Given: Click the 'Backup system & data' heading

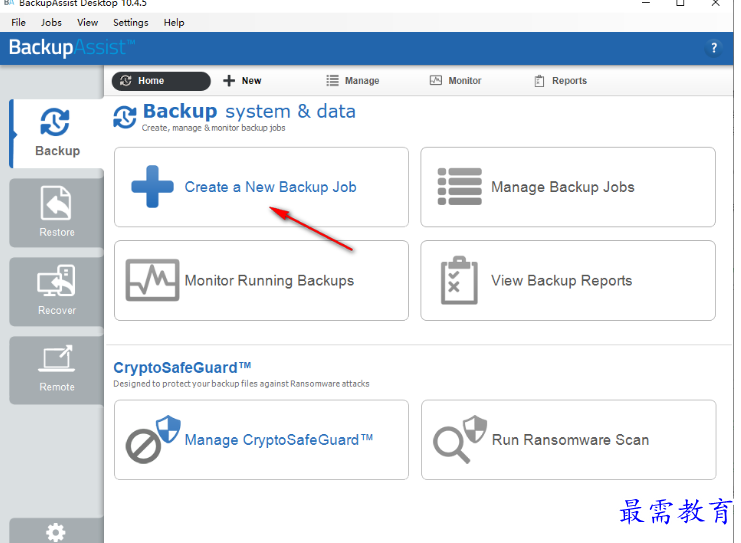Looking at the screenshot, I should [249, 112].
